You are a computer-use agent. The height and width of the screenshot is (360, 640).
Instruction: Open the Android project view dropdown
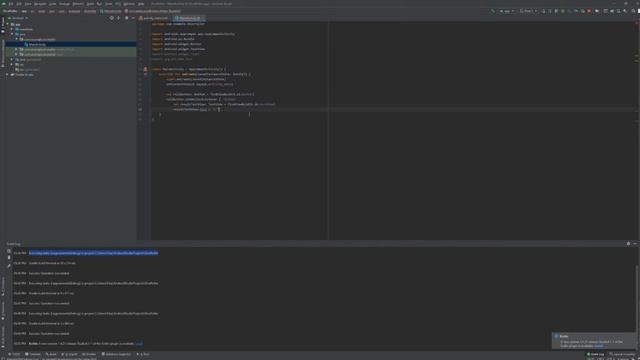coord(18,18)
